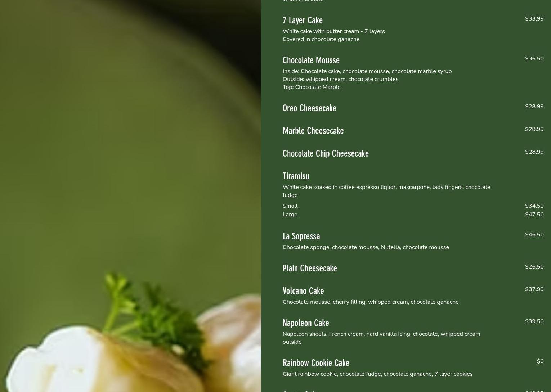Select the Marble Cheesecake heading

click(x=313, y=131)
